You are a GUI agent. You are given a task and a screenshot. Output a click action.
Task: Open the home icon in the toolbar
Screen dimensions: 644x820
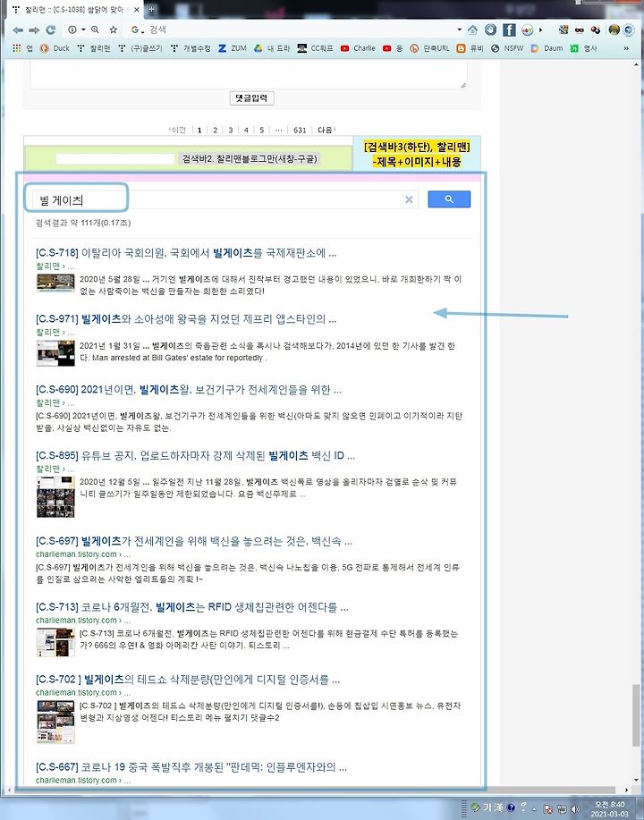(472, 30)
